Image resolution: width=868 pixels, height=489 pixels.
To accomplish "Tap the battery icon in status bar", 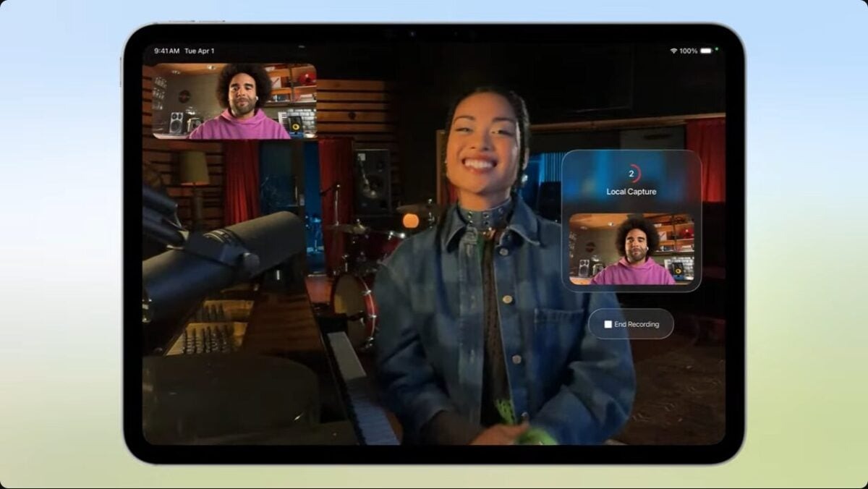I will click(x=705, y=51).
